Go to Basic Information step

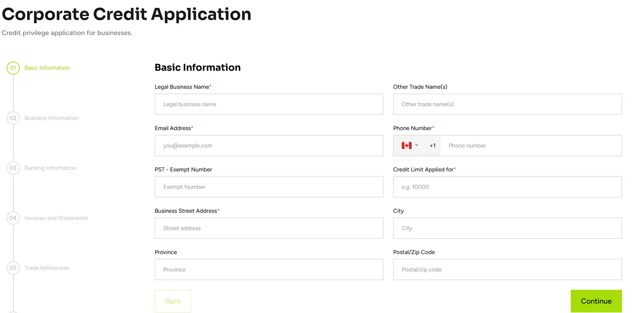coord(47,68)
